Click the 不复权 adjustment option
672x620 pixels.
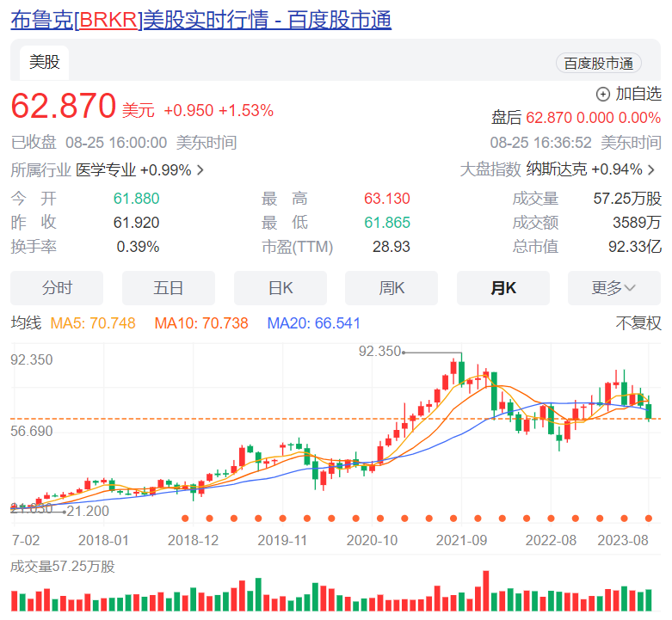coord(638,323)
